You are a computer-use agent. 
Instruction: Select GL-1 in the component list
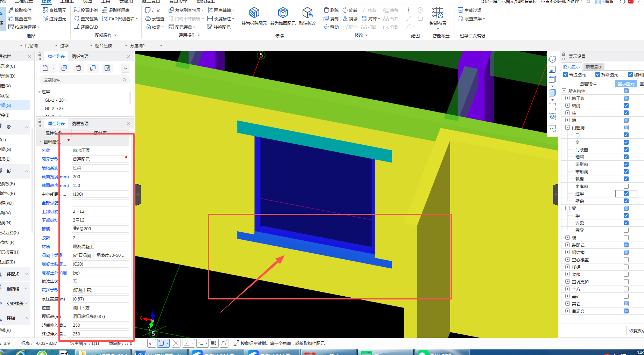[x=55, y=100]
